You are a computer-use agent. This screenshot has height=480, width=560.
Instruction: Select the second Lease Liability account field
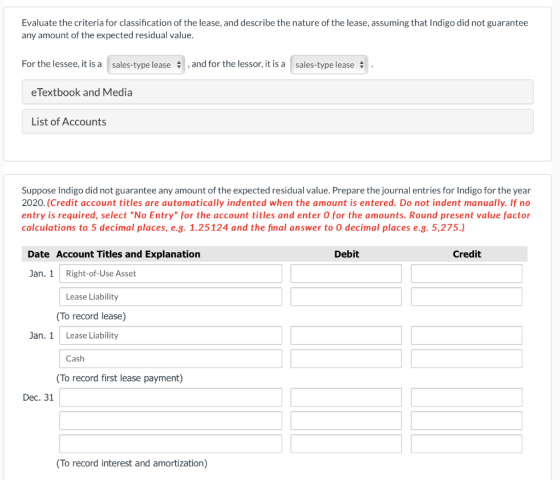point(170,335)
